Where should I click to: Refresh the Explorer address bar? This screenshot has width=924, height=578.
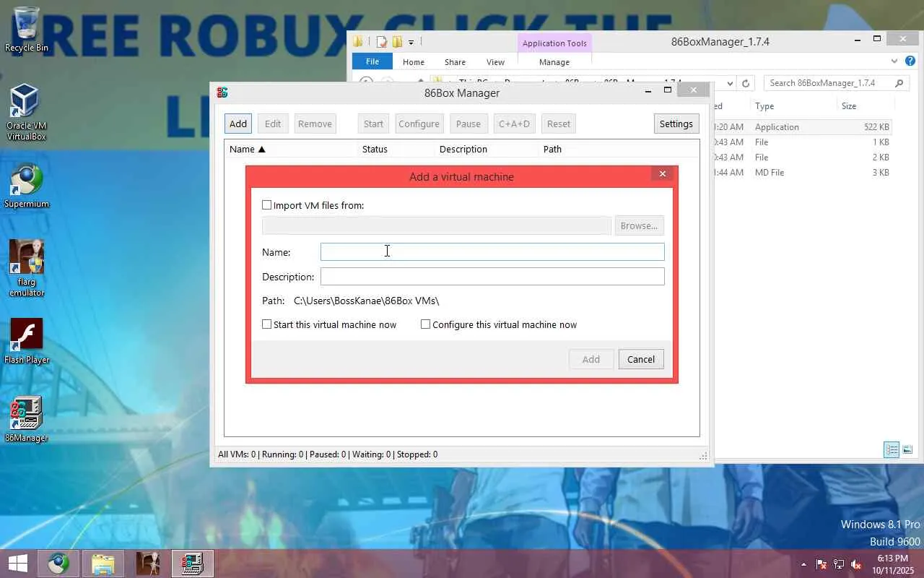click(x=746, y=83)
